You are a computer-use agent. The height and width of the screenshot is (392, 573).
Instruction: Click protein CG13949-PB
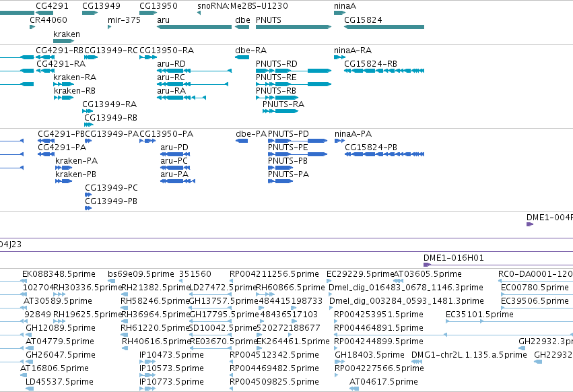click(x=88, y=208)
